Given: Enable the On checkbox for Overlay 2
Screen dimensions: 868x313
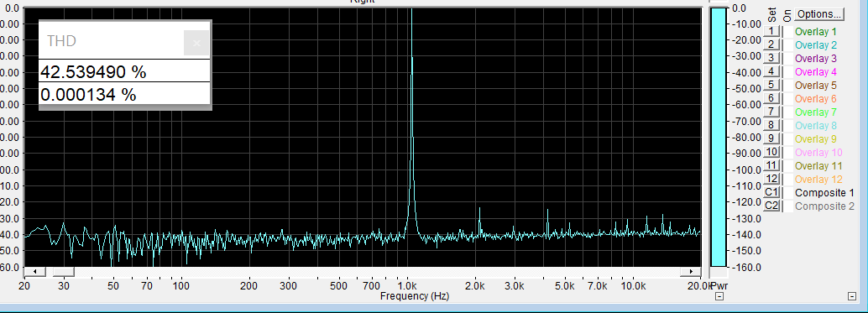Looking at the screenshot, I should (787, 44).
